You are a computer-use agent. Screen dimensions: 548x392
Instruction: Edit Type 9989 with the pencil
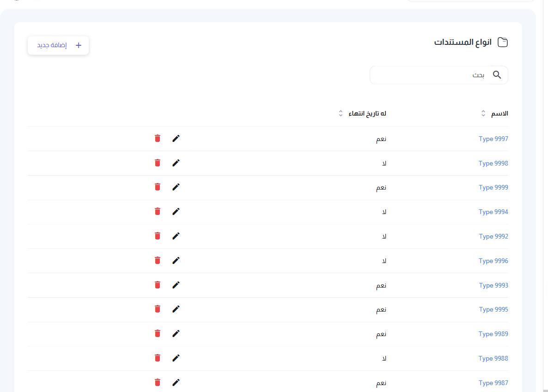click(176, 334)
